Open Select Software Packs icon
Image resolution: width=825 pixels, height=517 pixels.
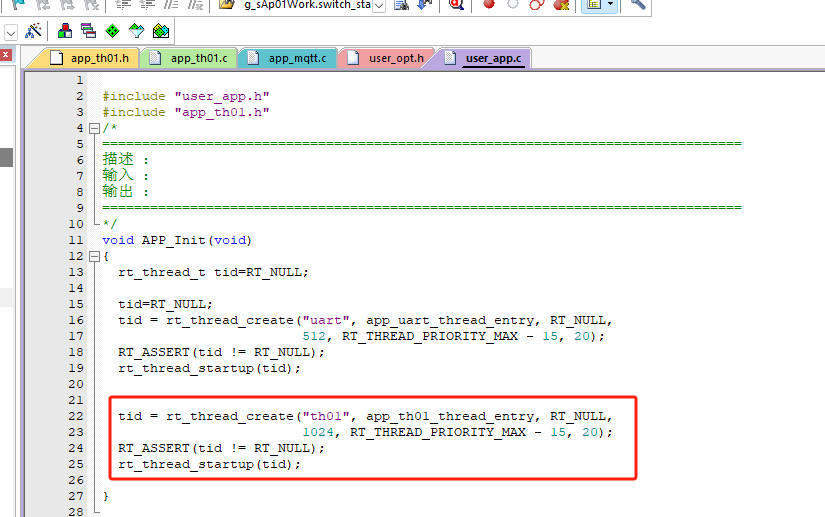pyautogui.click(x=137, y=31)
